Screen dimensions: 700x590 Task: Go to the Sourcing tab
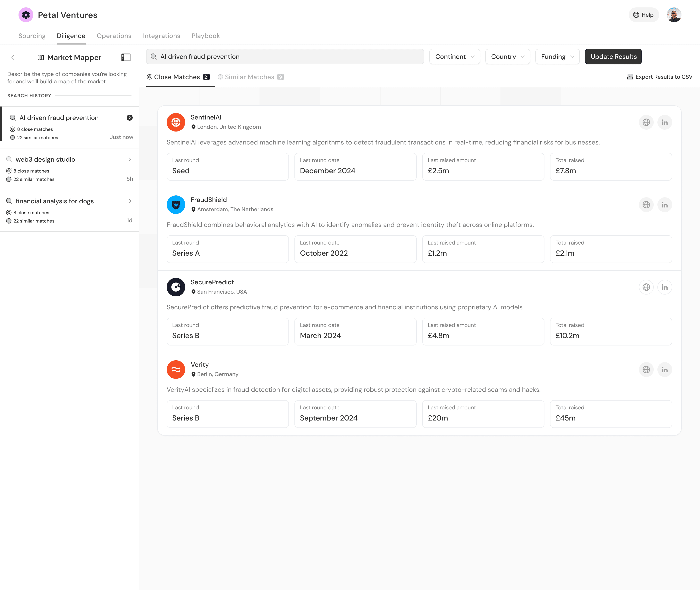32,36
